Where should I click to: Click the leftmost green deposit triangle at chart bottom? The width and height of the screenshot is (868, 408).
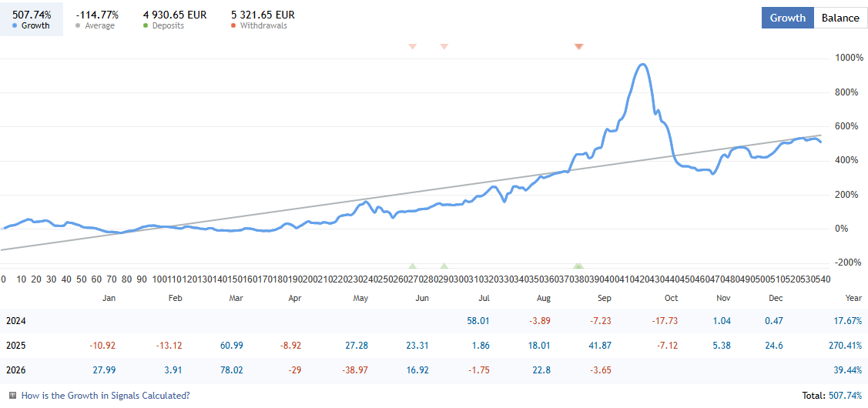tap(412, 266)
